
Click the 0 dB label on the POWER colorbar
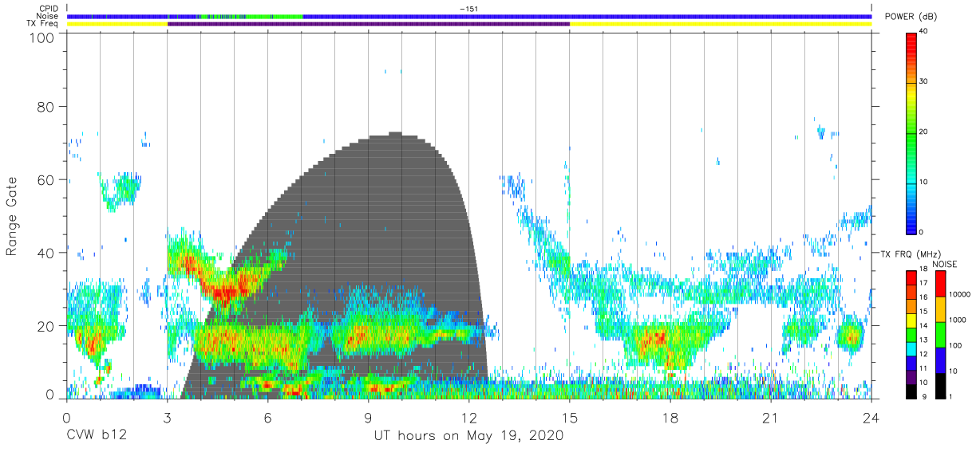pos(921,232)
